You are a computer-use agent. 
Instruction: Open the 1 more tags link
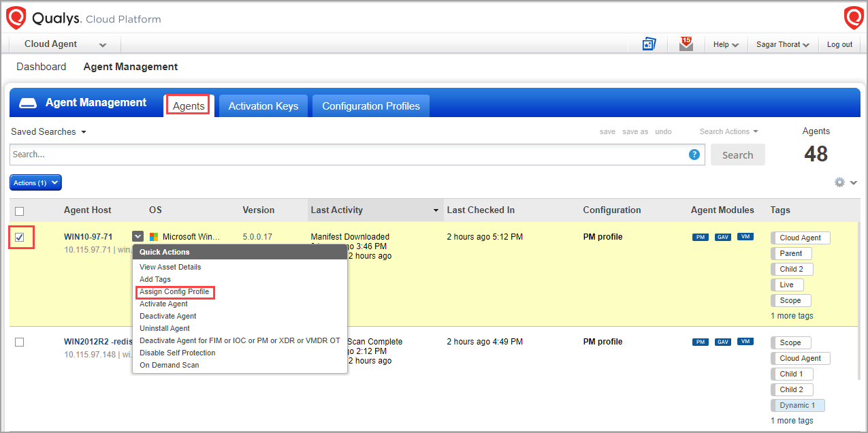click(x=791, y=315)
